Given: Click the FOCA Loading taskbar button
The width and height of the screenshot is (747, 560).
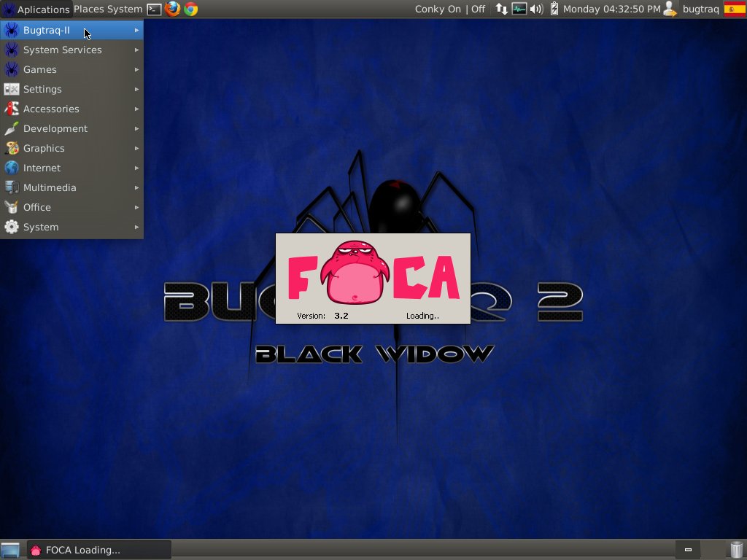Looking at the screenshot, I should pyautogui.click(x=98, y=550).
